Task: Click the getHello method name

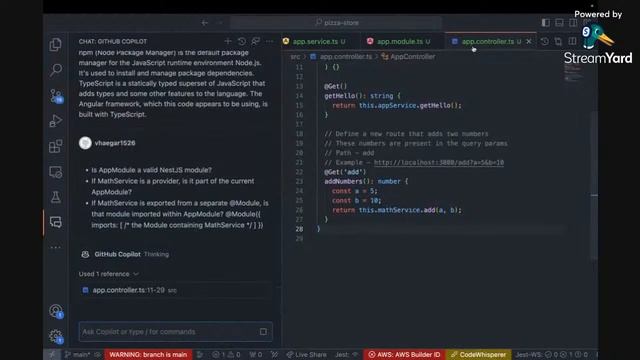Action: click(340, 96)
